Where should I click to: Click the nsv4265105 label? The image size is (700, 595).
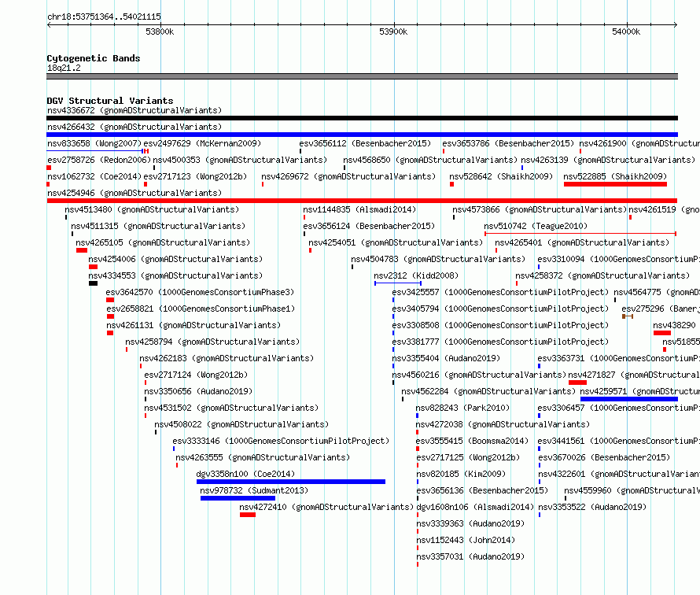[163, 242]
